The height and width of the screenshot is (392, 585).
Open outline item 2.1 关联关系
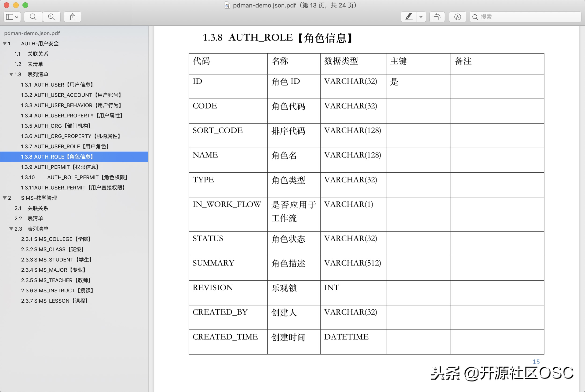coord(31,208)
